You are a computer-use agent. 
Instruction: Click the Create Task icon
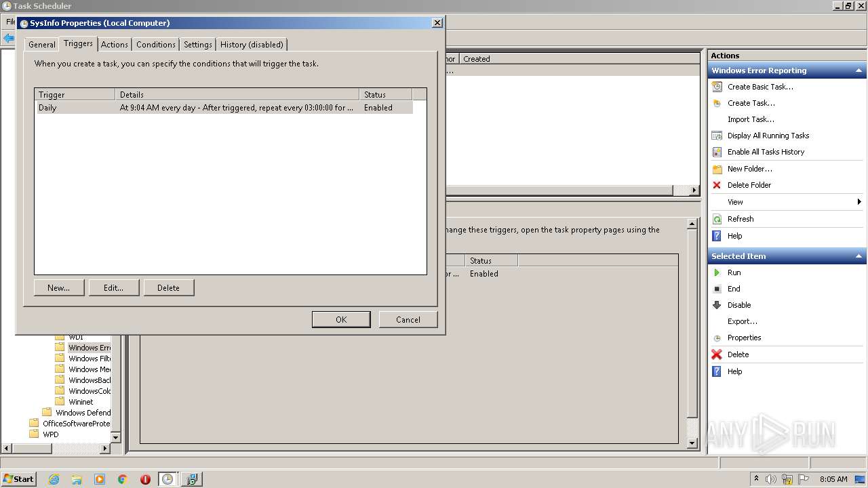tap(717, 103)
